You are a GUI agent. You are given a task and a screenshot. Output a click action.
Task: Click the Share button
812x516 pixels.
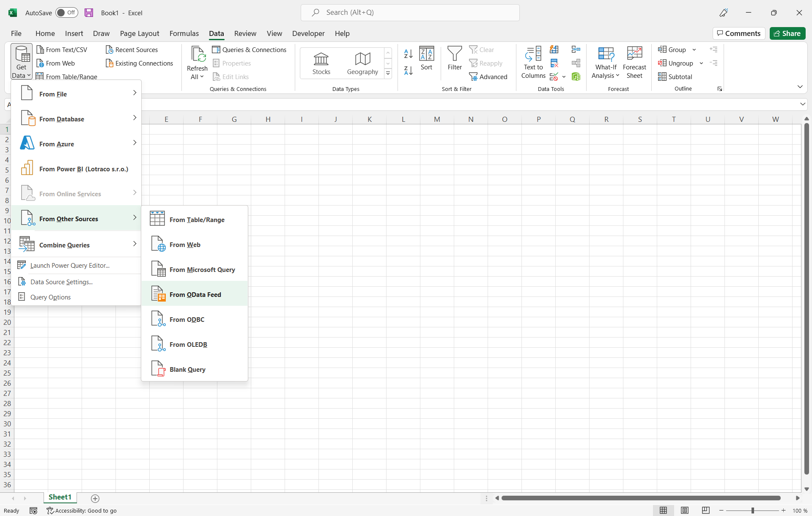tap(787, 33)
